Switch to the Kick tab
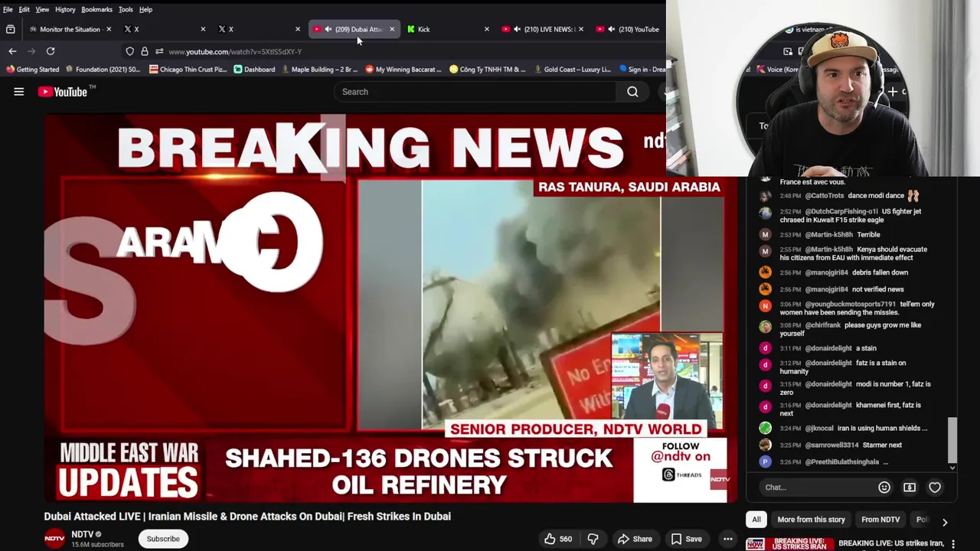This screenshot has width=980, height=551. coord(448,29)
